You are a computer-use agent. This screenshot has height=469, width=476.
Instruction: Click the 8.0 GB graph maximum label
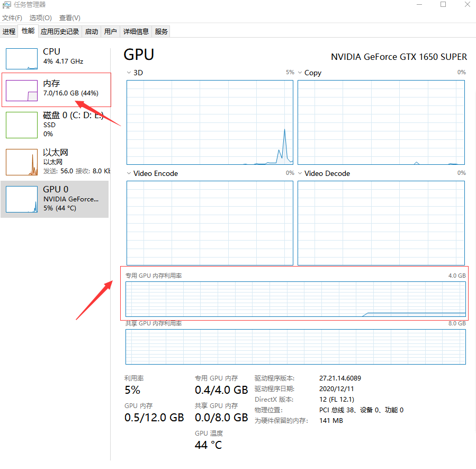click(x=457, y=323)
